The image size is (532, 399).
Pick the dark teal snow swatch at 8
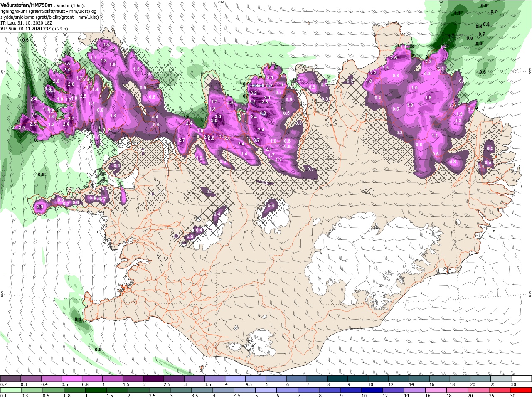(337, 379)
